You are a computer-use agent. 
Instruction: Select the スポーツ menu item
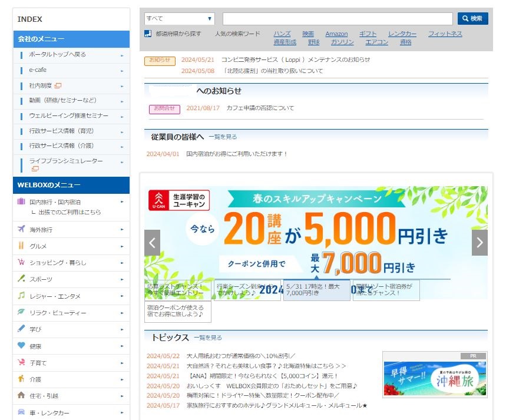pyautogui.click(x=72, y=279)
